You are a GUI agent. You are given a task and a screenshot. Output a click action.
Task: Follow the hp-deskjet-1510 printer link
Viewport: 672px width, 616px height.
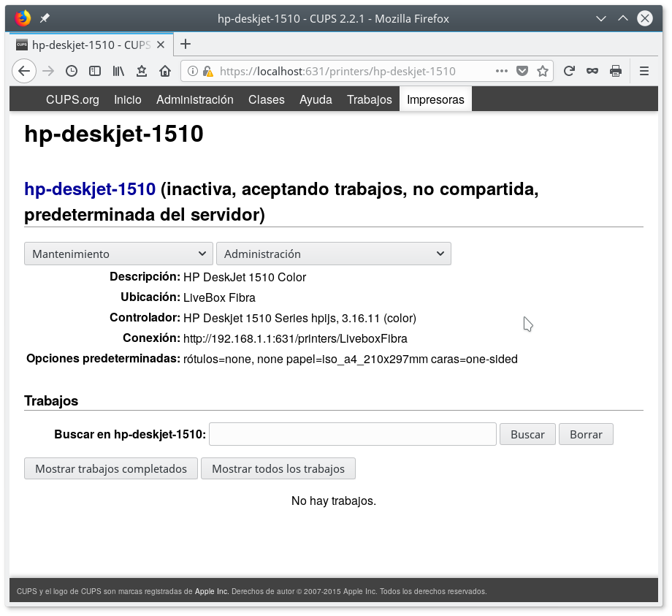[90, 189]
